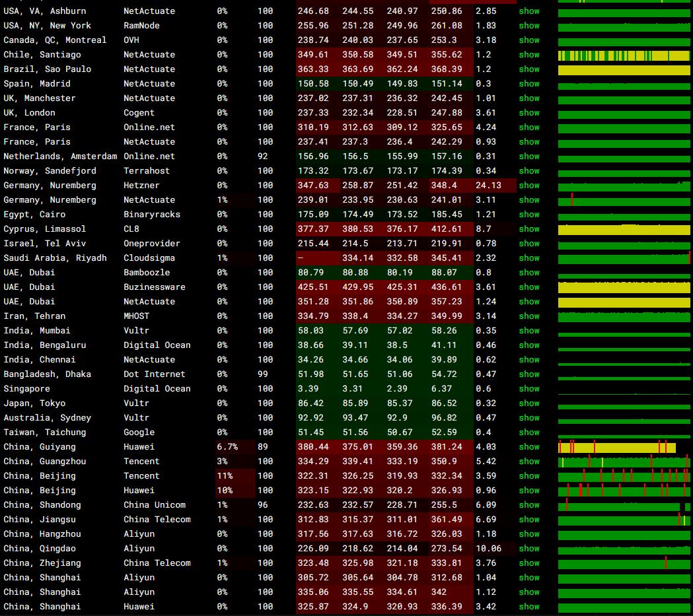The height and width of the screenshot is (616, 693).
Task: Click 'show' for France, Paris Online.net row
Action: tap(529, 127)
